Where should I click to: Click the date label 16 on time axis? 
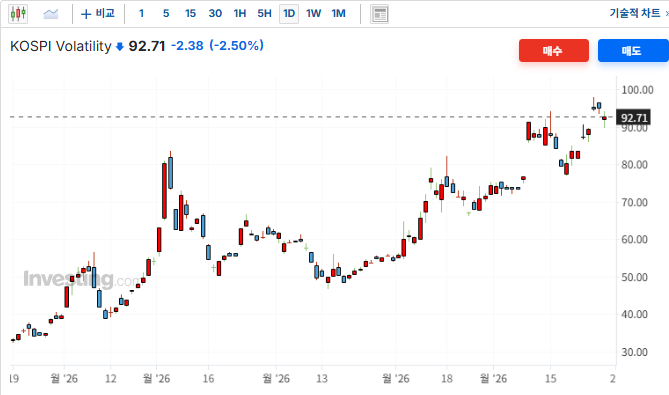point(208,378)
